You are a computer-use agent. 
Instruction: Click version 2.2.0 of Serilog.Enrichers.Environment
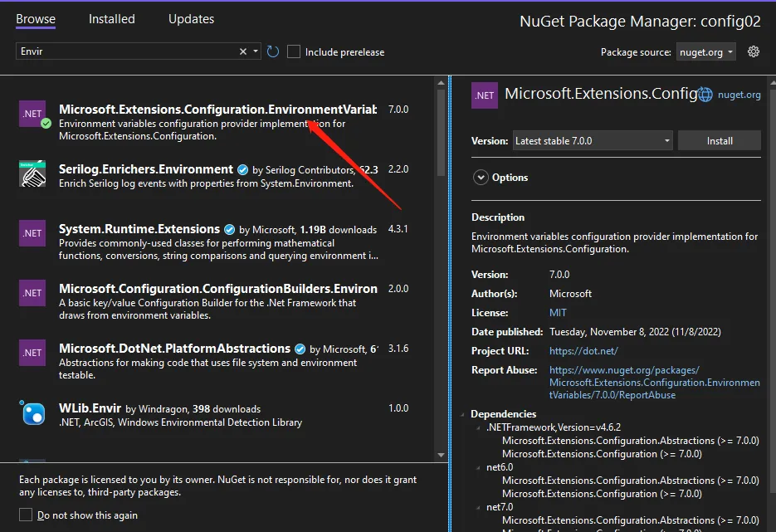pyautogui.click(x=398, y=169)
